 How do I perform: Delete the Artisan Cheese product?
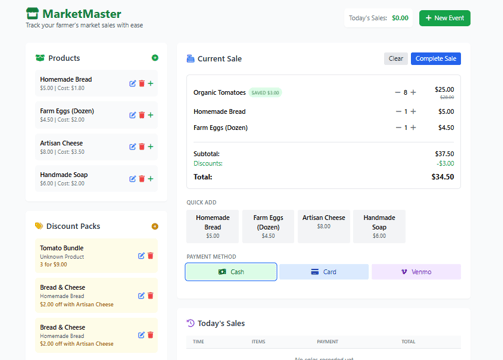coord(142,147)
